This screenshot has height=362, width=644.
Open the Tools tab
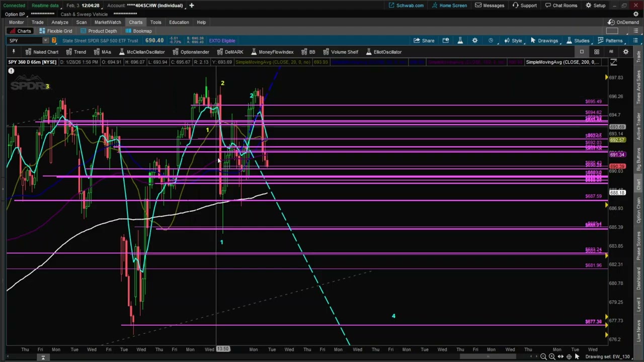pyautogui.click(x=155, y=22)
